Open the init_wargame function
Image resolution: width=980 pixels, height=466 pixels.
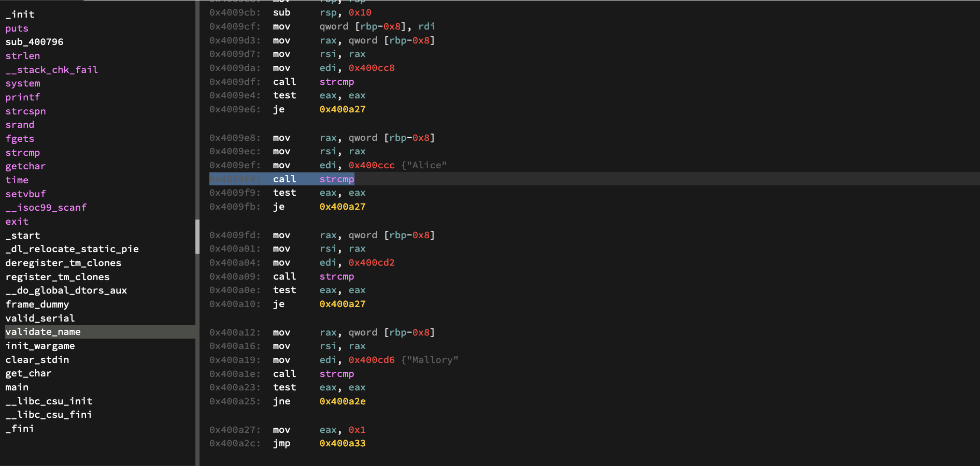(x=40, y=346)
